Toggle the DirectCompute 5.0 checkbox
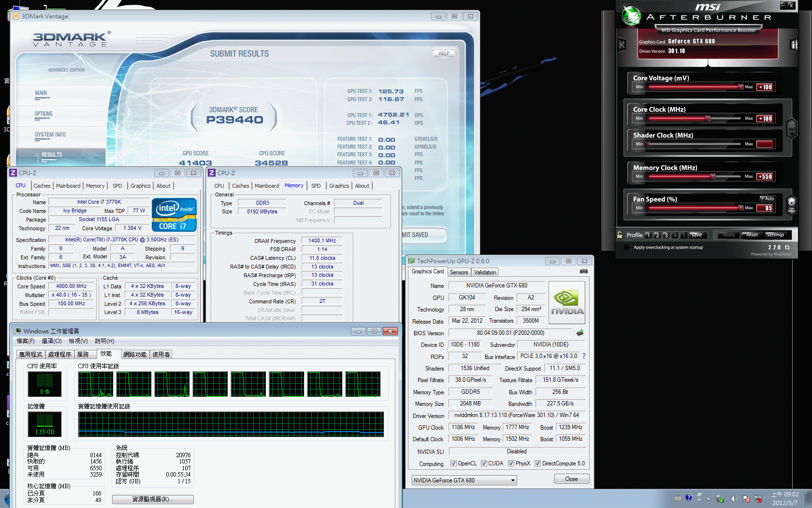 (x=537, y=463)
